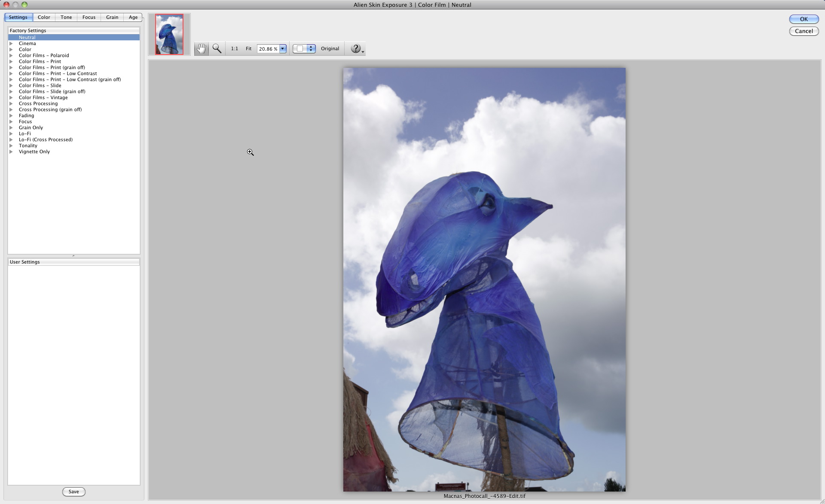The width and height of the screenshot is (825, 504).
Task: Select the Lo-Fi preset row
Action: (74, 134)
